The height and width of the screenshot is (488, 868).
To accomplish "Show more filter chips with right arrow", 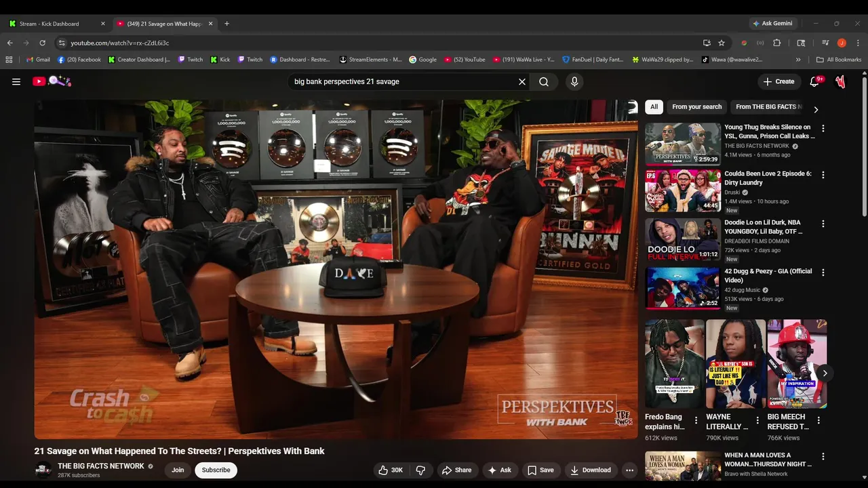I will [x=816, y=109].
